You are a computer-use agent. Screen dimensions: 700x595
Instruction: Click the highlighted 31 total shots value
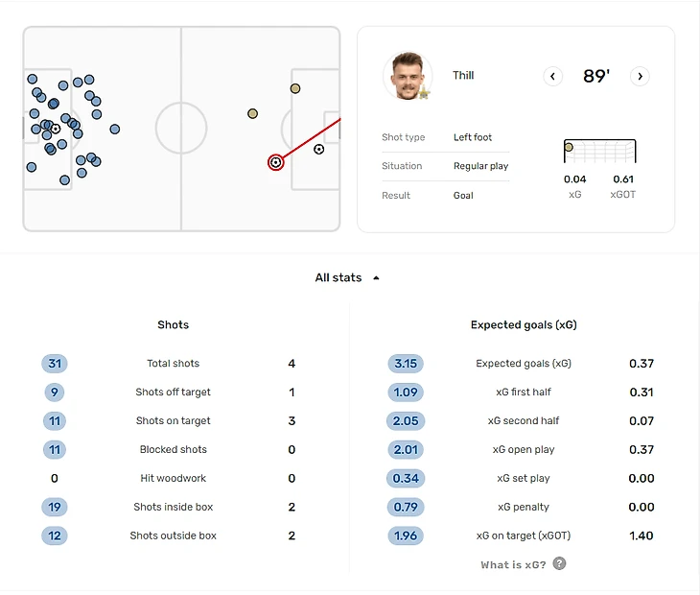tap(55, 364)
